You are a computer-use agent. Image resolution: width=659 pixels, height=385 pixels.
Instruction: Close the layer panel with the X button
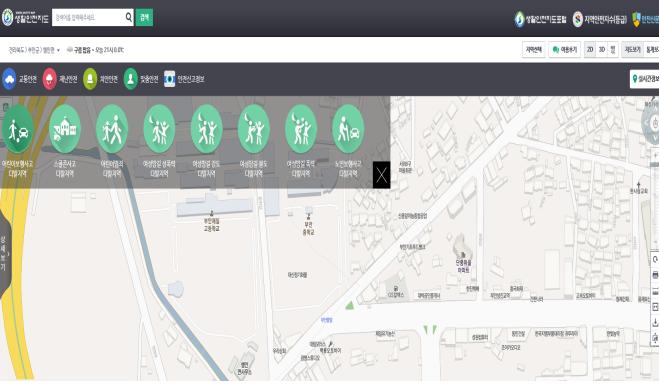coord(381,175)
